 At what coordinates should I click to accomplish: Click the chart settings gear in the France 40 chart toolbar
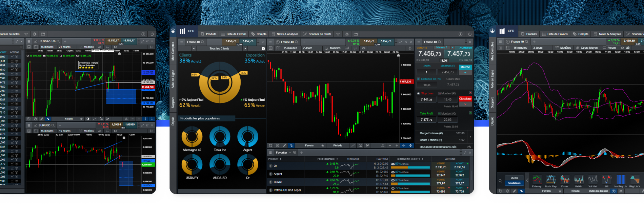coord(410,48)
